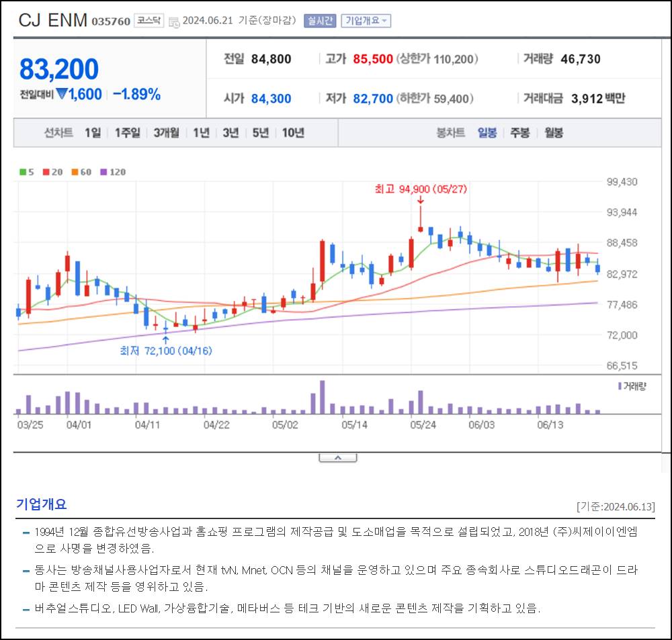Click the 전일 84,800 value
672x640 pixels.
pos(271,59)
